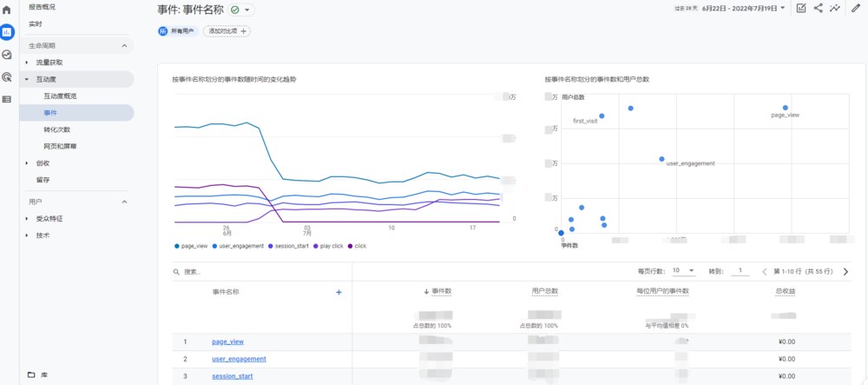Viewport: 868px width, 385px height.
Task: Open the Configure table icon in left rail
Action: click(x=7, y=99)
